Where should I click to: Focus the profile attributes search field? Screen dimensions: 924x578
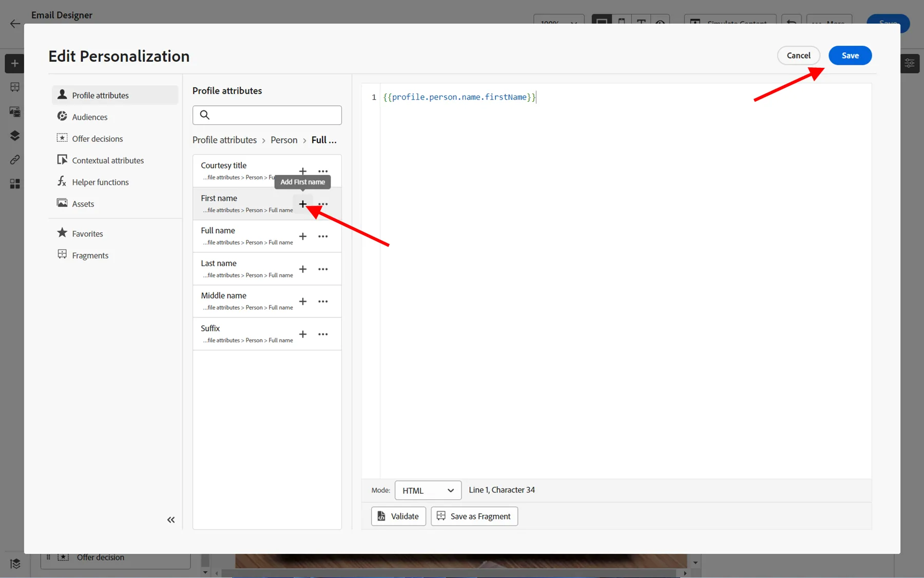pyautogui.click(x=267, y=115)
